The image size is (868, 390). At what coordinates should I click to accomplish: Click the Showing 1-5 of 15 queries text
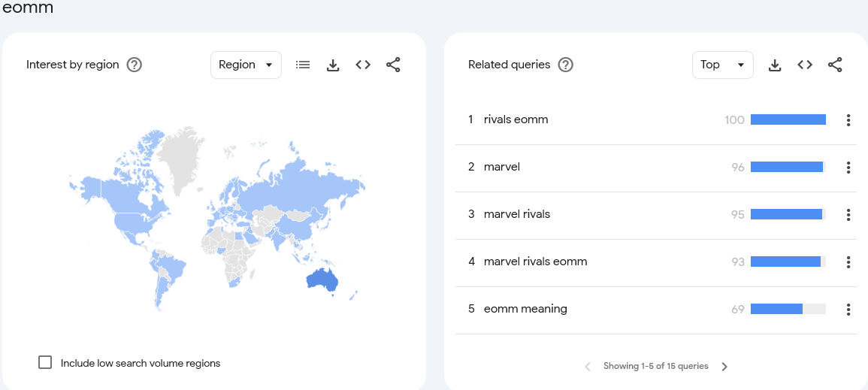[656, 366]
